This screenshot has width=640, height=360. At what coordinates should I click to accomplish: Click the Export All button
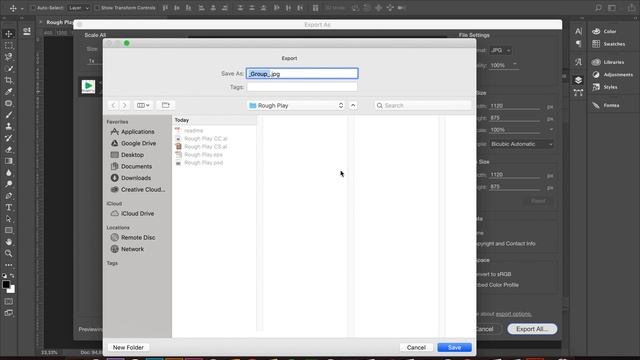tap(532, 329)
